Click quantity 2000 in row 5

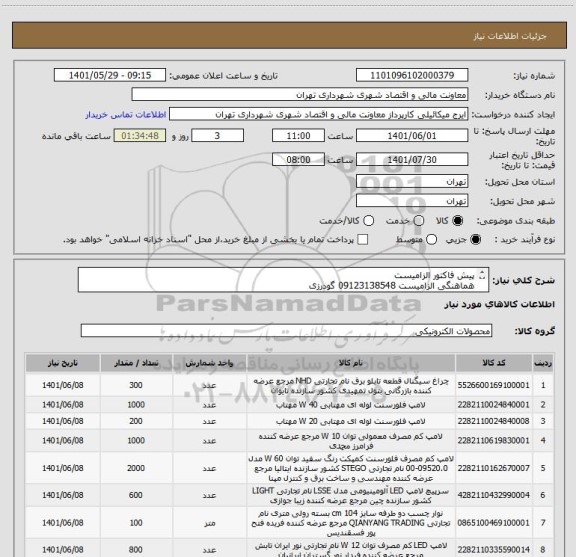tap(136, 468)
